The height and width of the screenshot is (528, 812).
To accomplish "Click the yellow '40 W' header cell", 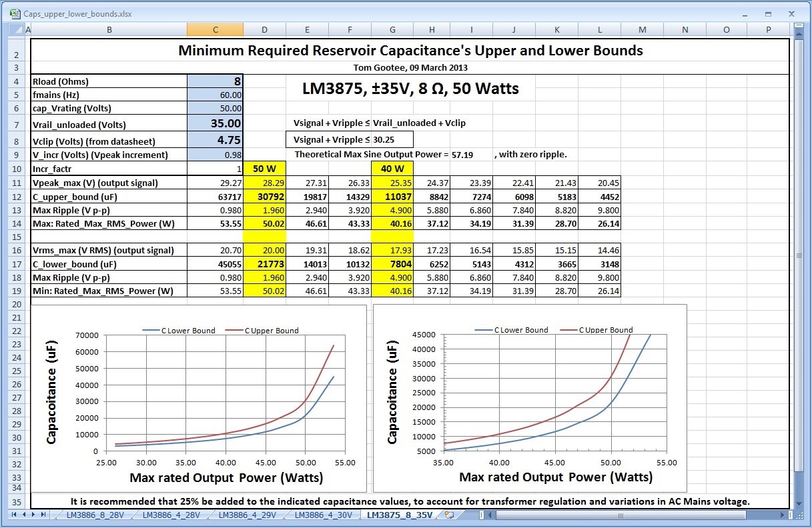I will point(392,169).
